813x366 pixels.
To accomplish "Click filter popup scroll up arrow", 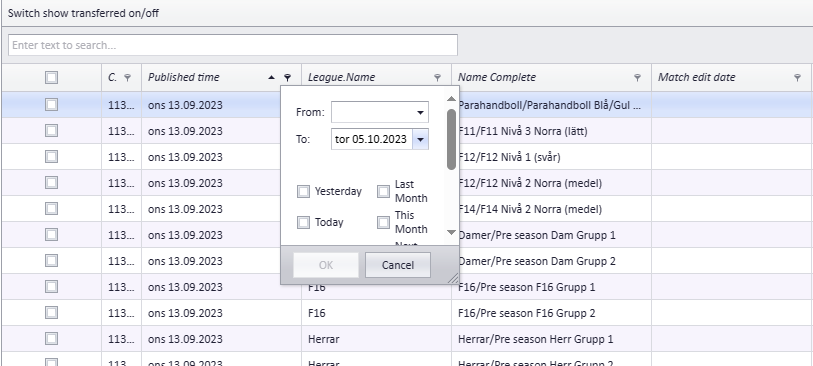I will click(451, 98).
